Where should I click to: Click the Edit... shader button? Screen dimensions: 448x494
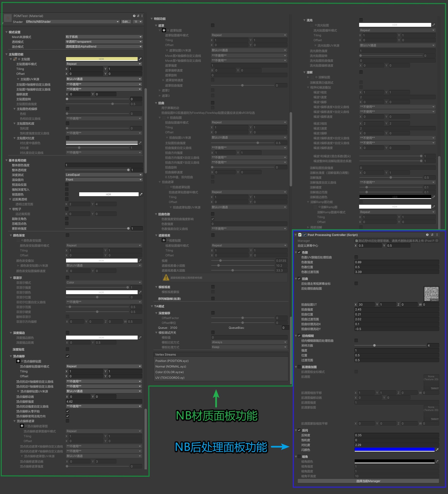point(126,22)
